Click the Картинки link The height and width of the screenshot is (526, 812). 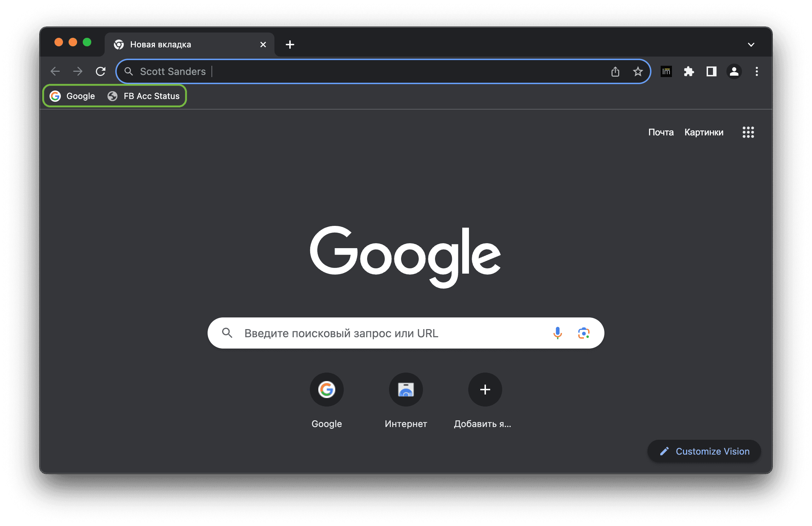[x=704, y=132]
